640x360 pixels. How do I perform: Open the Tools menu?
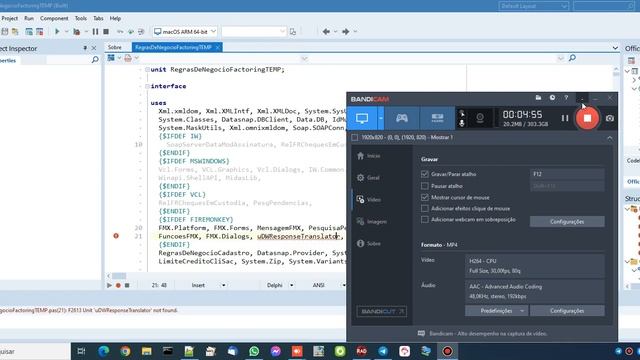tap(81, 18)
